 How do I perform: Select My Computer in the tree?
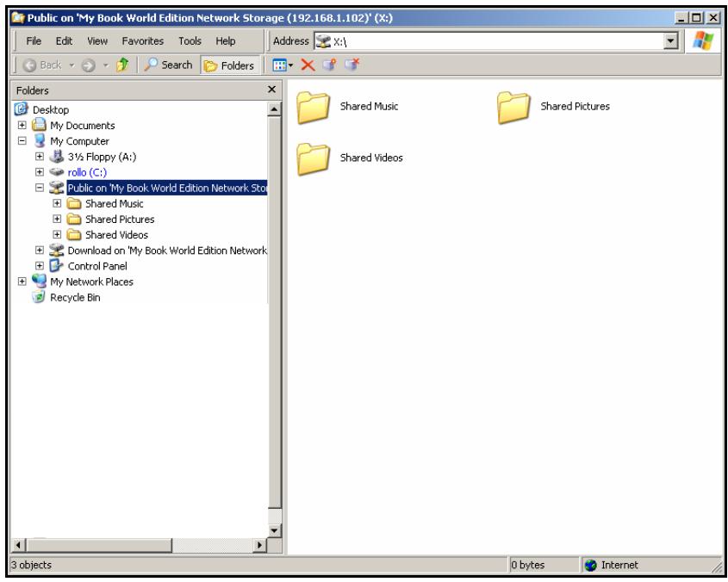(79, 141)
